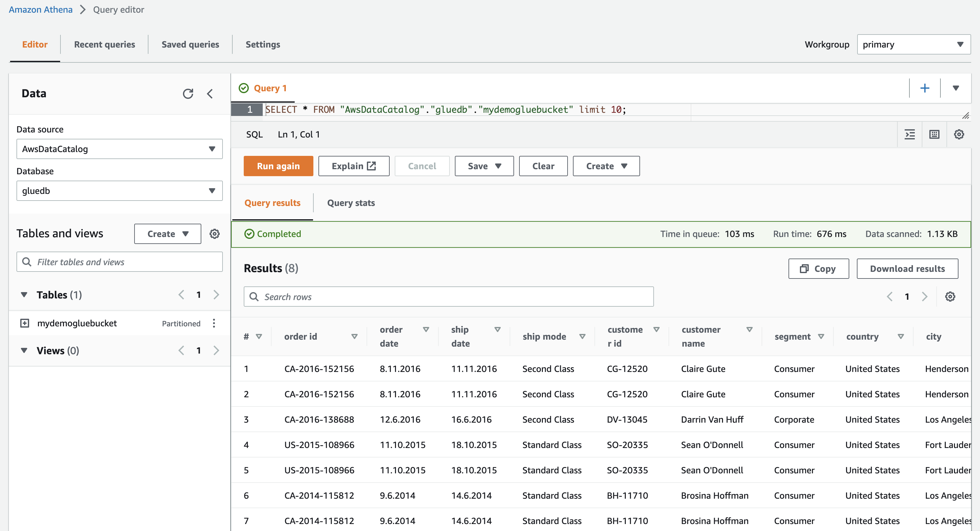Add a new query tab

pos(925,88)
